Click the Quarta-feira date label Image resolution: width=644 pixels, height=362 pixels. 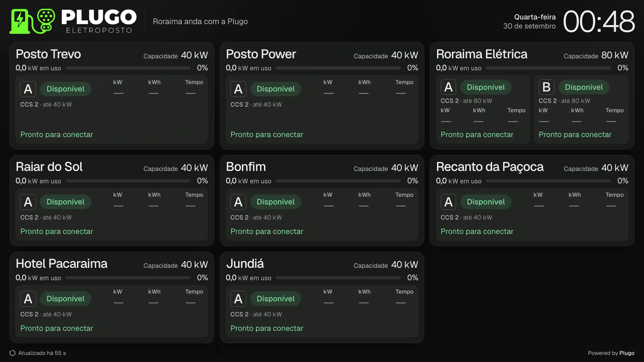pos(535,17)
